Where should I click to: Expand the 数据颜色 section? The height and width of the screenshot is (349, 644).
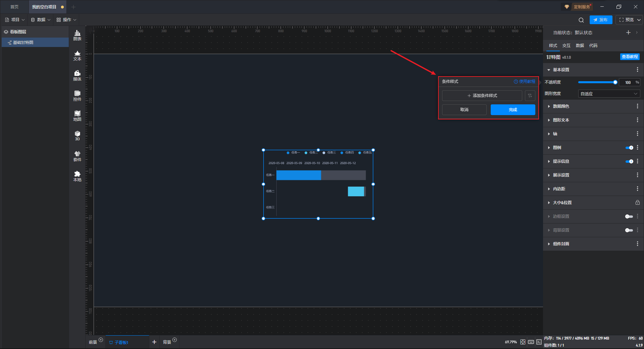click(x=549, y=106)
